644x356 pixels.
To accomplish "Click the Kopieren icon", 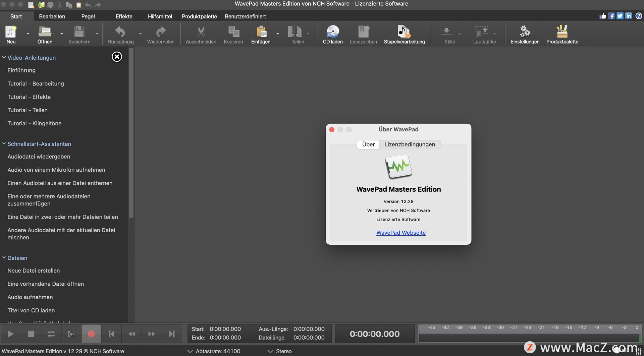I will pyautogui.click(x=233, y=32).
